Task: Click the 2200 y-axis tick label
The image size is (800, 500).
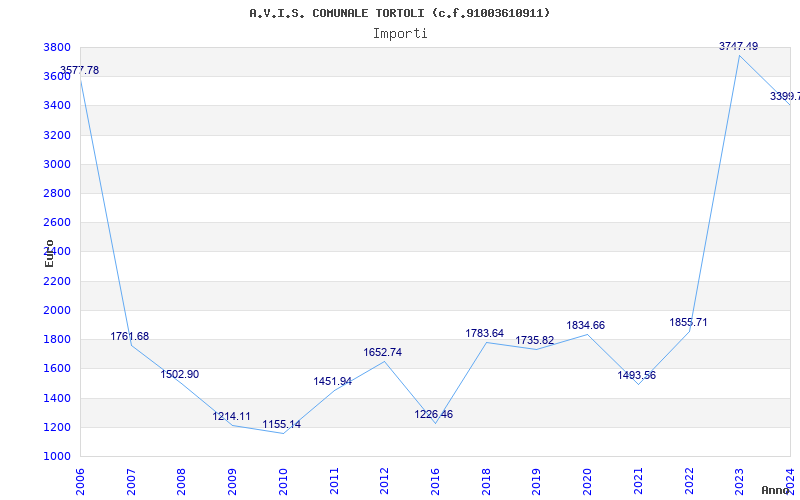Action: coord(57,281)
